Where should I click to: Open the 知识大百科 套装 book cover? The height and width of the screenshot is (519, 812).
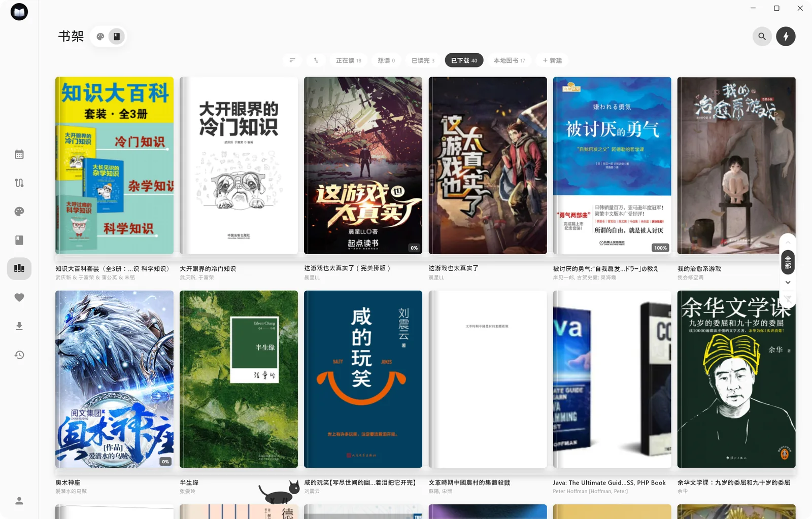114,165
